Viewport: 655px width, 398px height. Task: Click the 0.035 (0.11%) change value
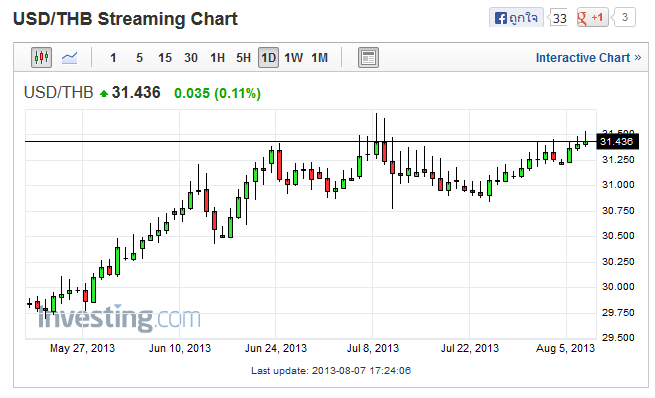click(x=217, y=93)
